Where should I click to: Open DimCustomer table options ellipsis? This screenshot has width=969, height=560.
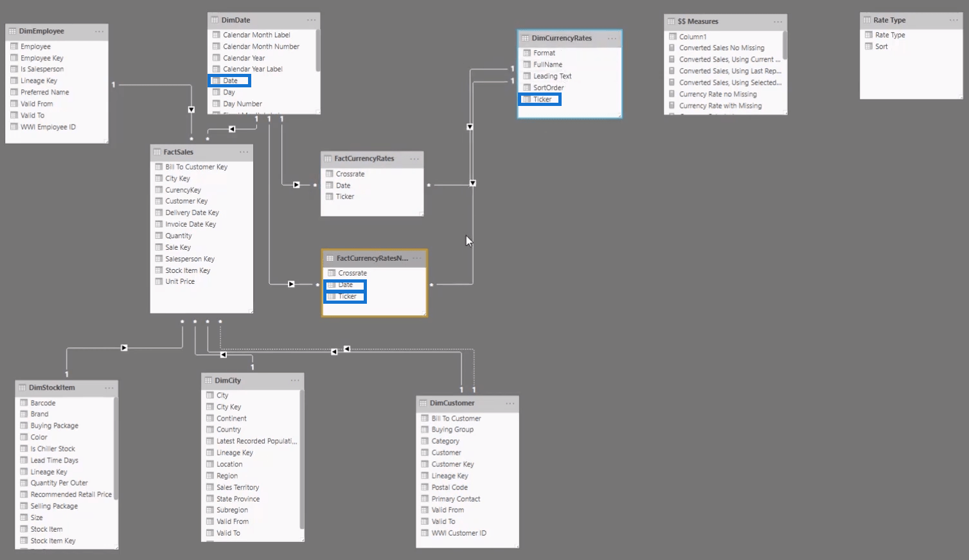pos(510,403)
